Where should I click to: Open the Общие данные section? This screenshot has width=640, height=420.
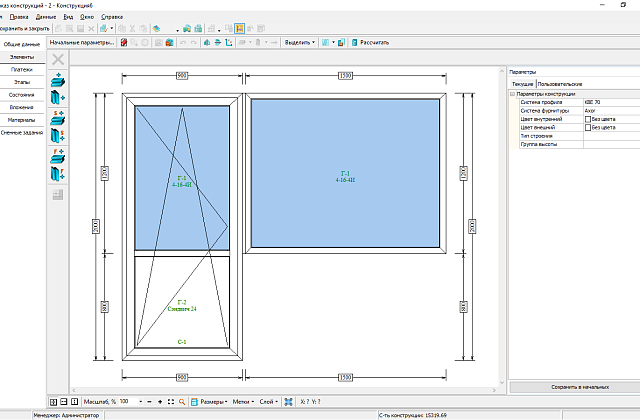click(22, 44)
